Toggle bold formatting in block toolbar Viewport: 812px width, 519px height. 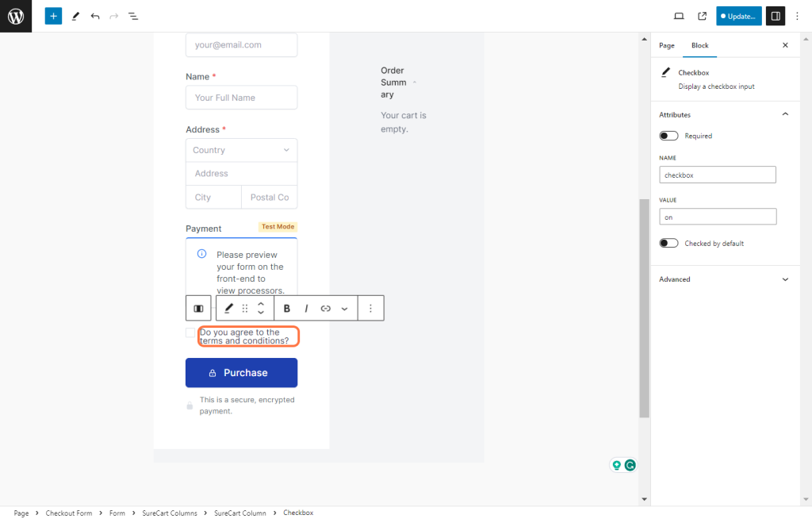point(287,308)
